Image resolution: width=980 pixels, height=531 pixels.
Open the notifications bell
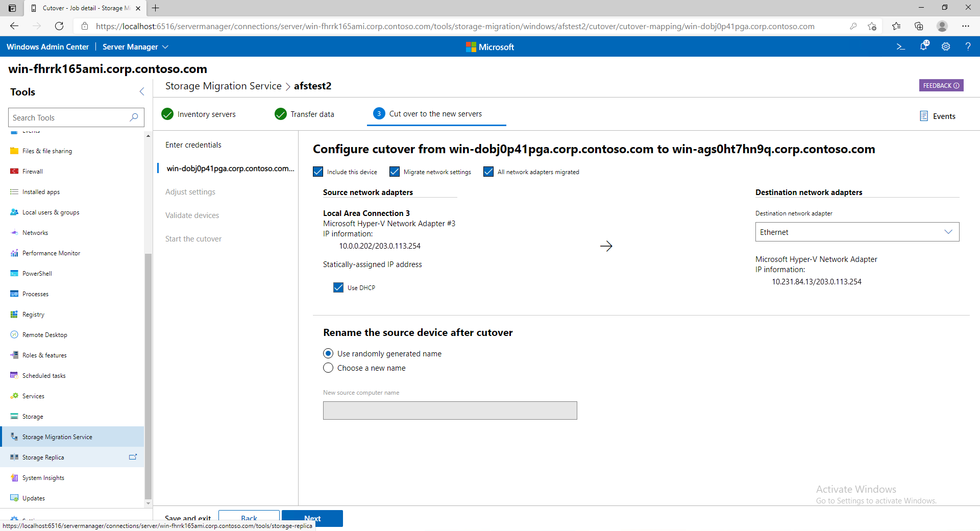[923, 46]
